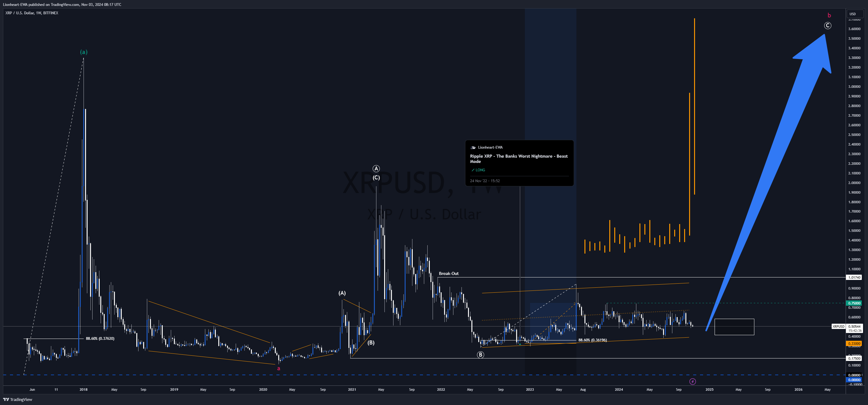
Task: Select the 'Break-Out' text label
Action: click(448, 273)
